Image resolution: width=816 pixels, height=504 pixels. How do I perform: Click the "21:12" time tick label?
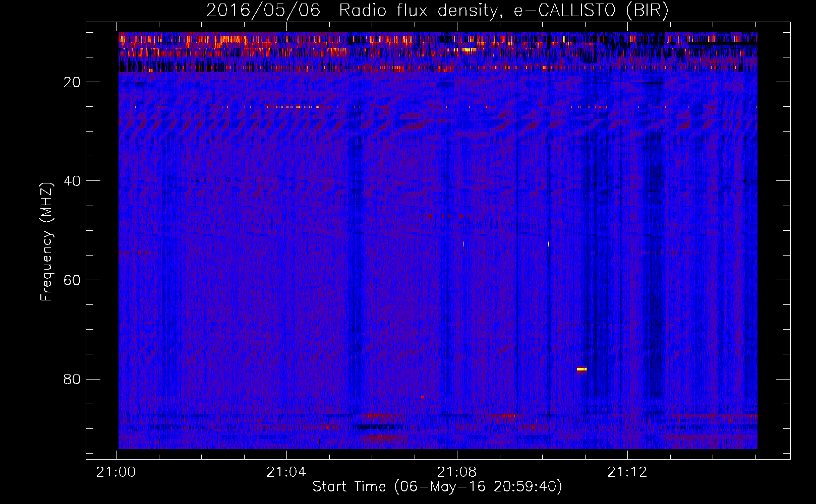click(627, 472)
